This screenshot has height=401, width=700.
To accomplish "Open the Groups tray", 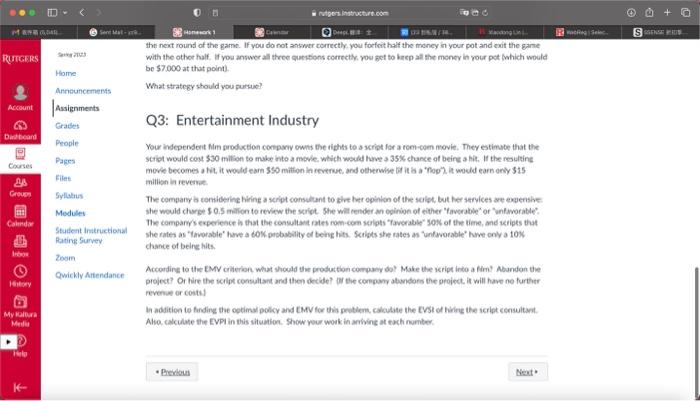I will pos(20,188).
